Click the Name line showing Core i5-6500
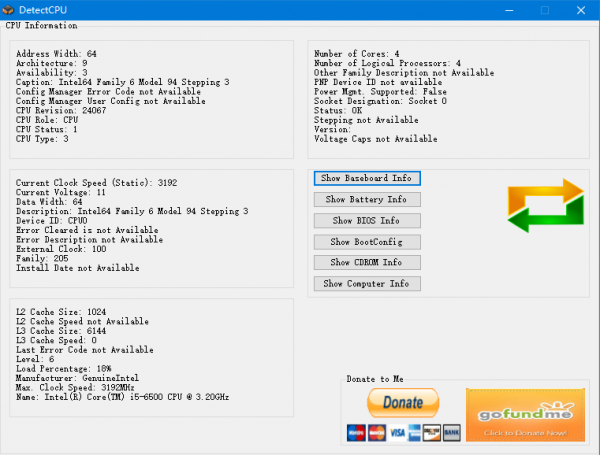Screen dimensions: 600x455 [122, 397]
